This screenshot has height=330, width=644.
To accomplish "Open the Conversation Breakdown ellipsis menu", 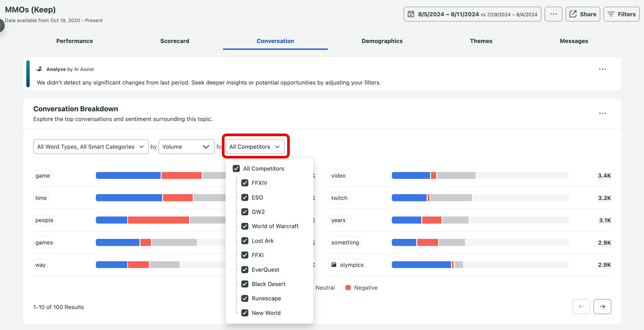I will pos(602,113).
